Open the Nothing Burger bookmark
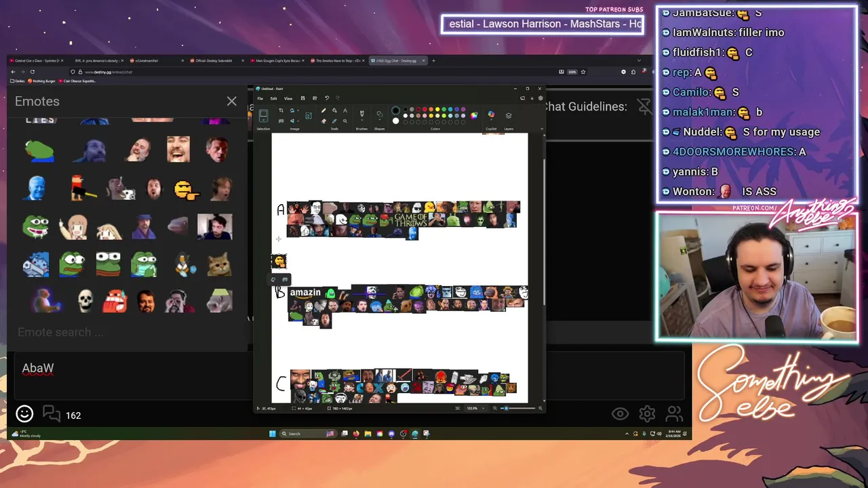 (43, 81)
